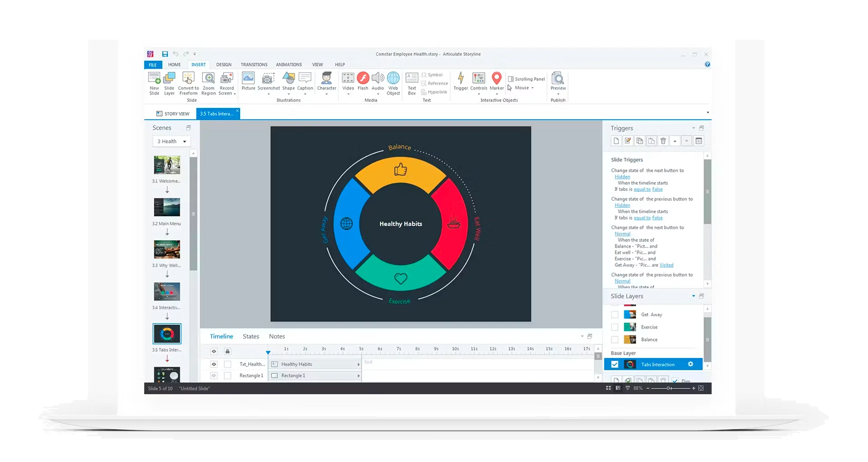Expand Rectangle 1 timeline bar arrow
This screenshot has height=462, width=868.
tap(359, 376)
